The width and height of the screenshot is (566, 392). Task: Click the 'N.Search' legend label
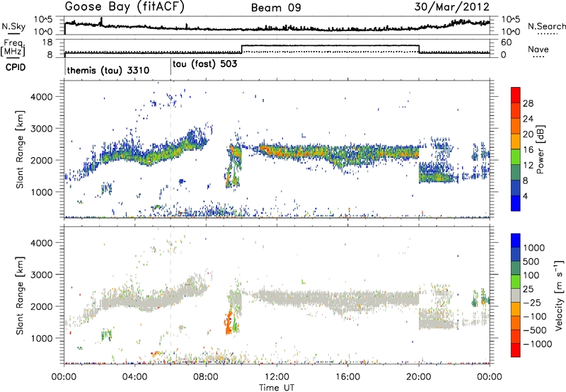[x=546, y=26]
